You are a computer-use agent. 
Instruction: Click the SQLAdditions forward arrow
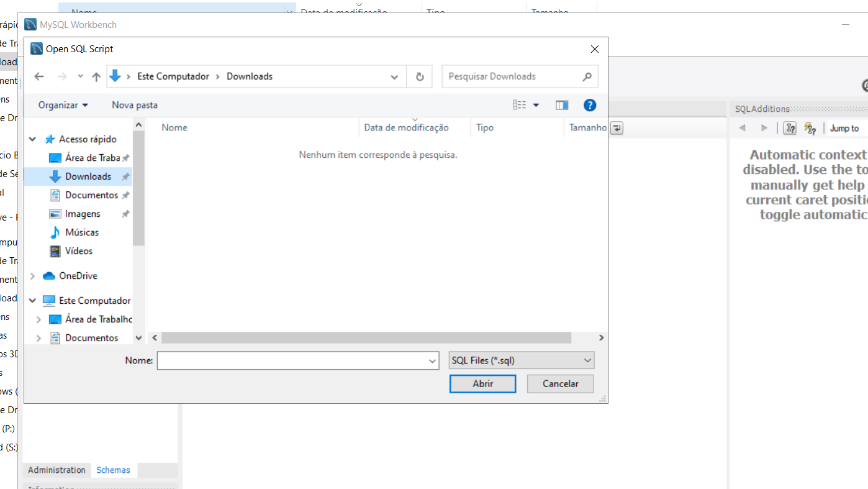[x=764, y=128]
